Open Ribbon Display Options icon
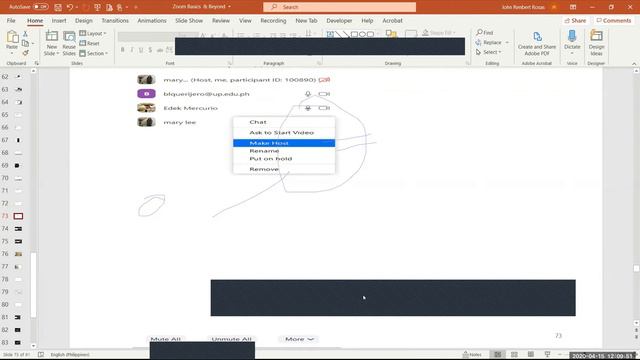The width and height of the screenshot is (640, 360). click(x=573, y=7)
